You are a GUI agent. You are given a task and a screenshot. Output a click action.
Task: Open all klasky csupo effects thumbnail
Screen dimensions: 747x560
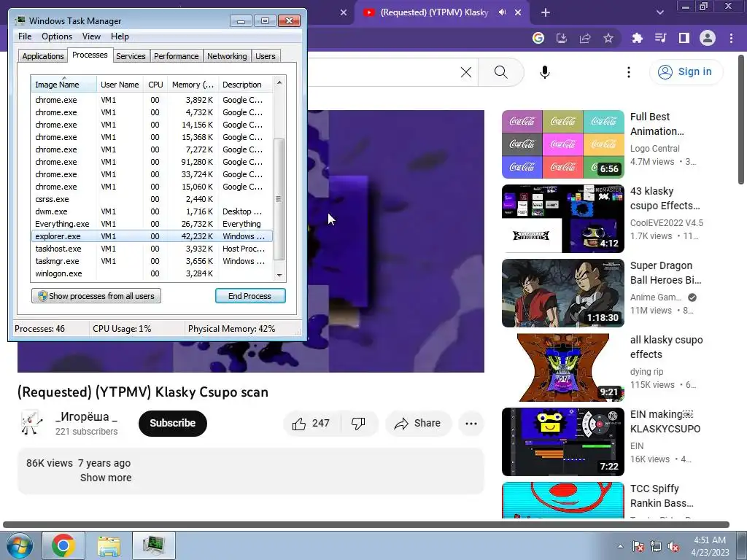click(x=562, y=367)
